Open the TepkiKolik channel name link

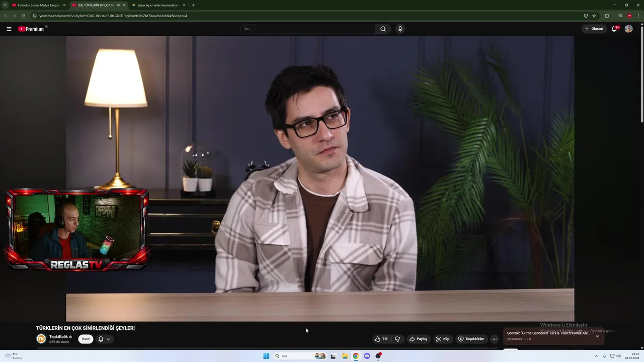point(58,337)
